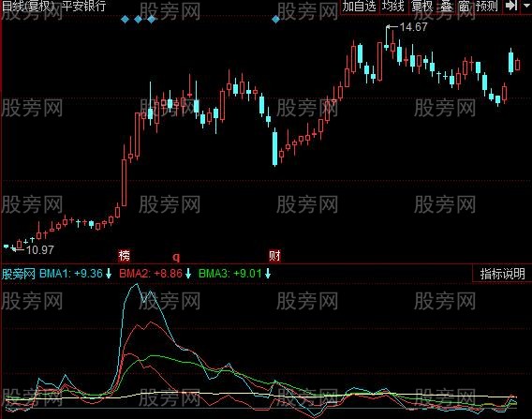Click the 榜 ranking marker on timeline
The image size is (532, 419).
tap(125, 256)
